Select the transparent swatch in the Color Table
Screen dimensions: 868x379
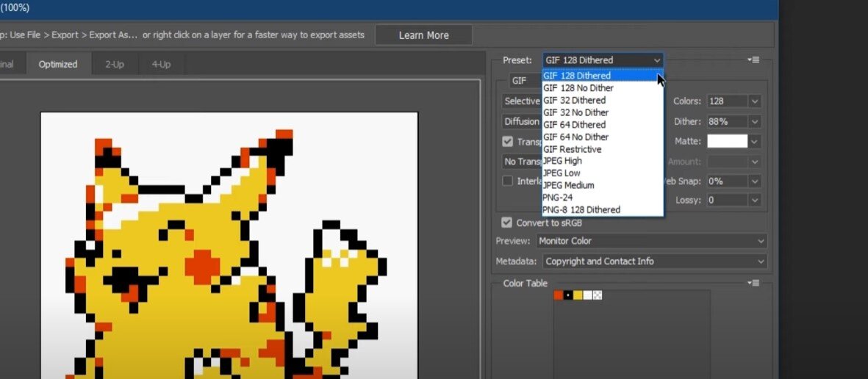pyautogui.click(x=598, y=295)
